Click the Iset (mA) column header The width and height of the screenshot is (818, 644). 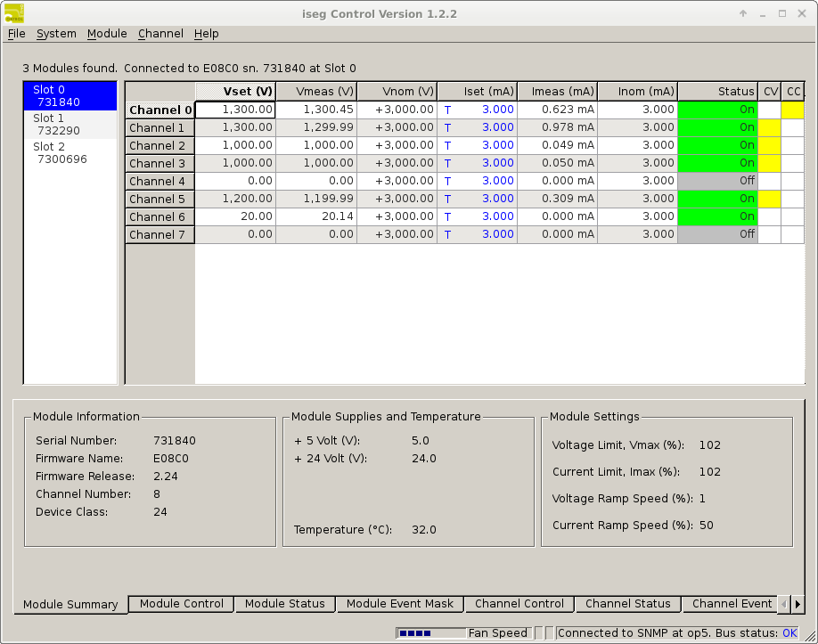(x=478, y=91)
